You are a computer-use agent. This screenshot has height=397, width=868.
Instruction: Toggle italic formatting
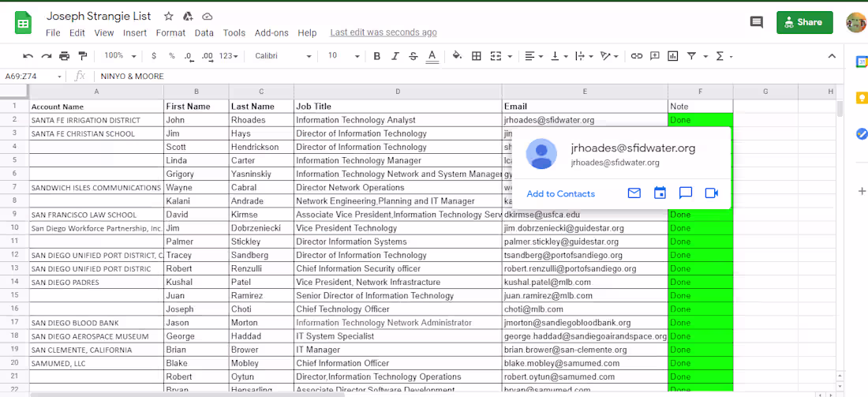[395, 56]
